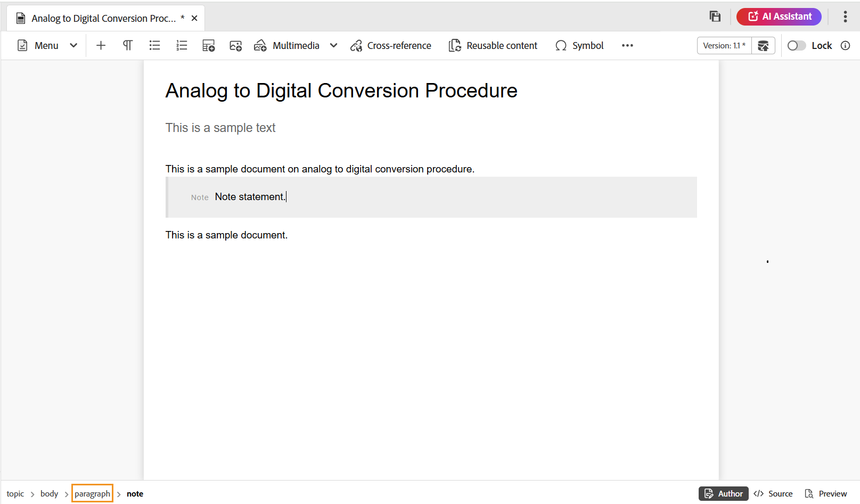The width and height of the screenshot is (860, 504).
Task: Switch to Preview mode
Action: [x=825, y=494]
